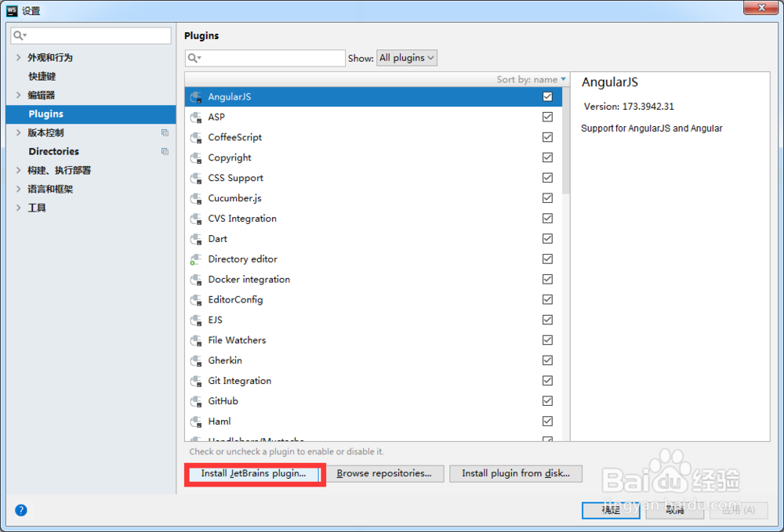
Task: Click the 确定 OK button
Action: pyautogui.click(x=611, y=510)
